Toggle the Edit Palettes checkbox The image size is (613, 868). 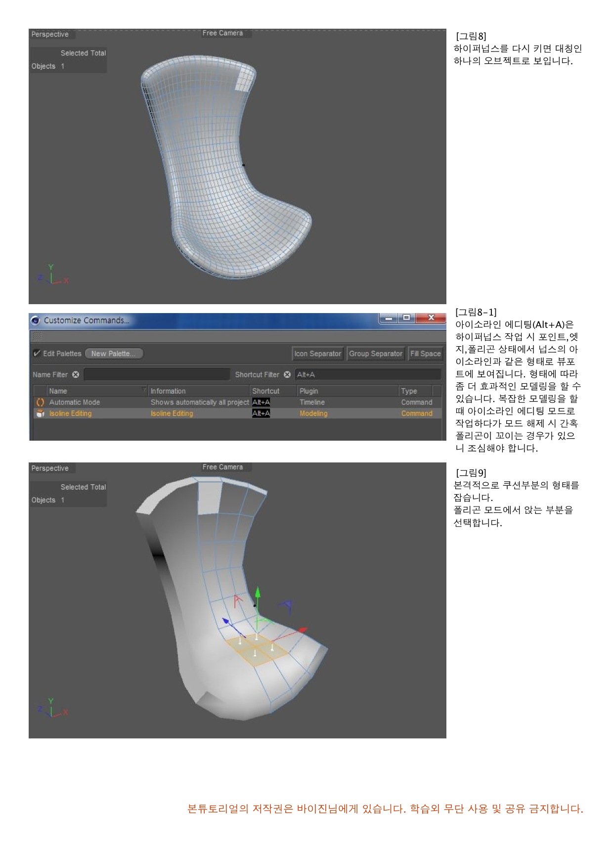[x=37, y=353]
